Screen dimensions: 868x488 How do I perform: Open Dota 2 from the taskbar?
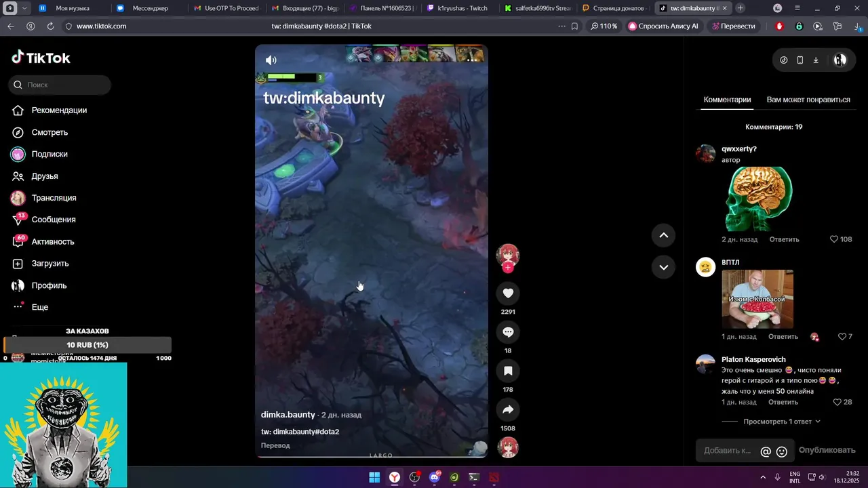[494, 477]
